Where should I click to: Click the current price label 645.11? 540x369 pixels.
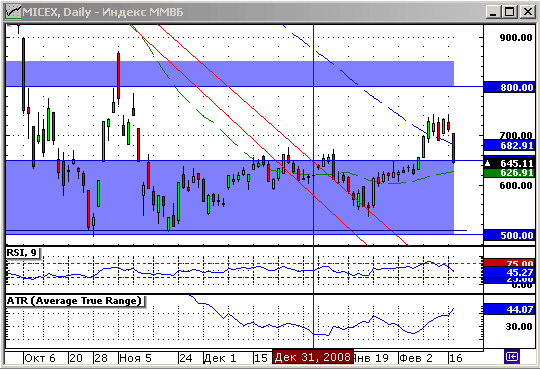point(509,163)
